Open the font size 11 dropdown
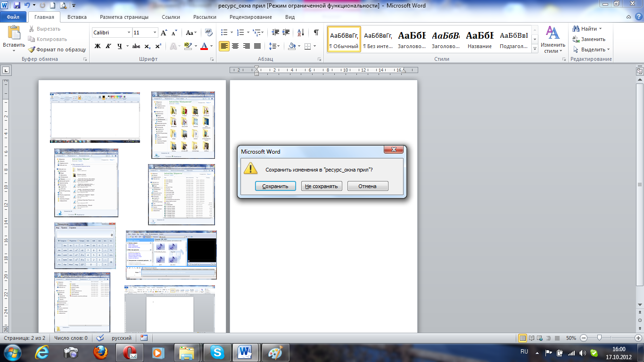This screenshot has height=362, width=644. tap(155, 33)
